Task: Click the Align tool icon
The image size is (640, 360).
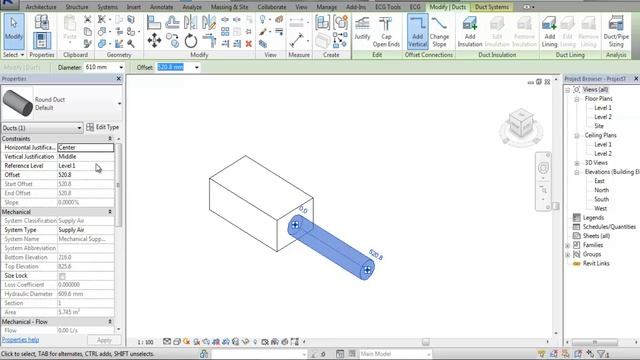Action: pos(153,22)
